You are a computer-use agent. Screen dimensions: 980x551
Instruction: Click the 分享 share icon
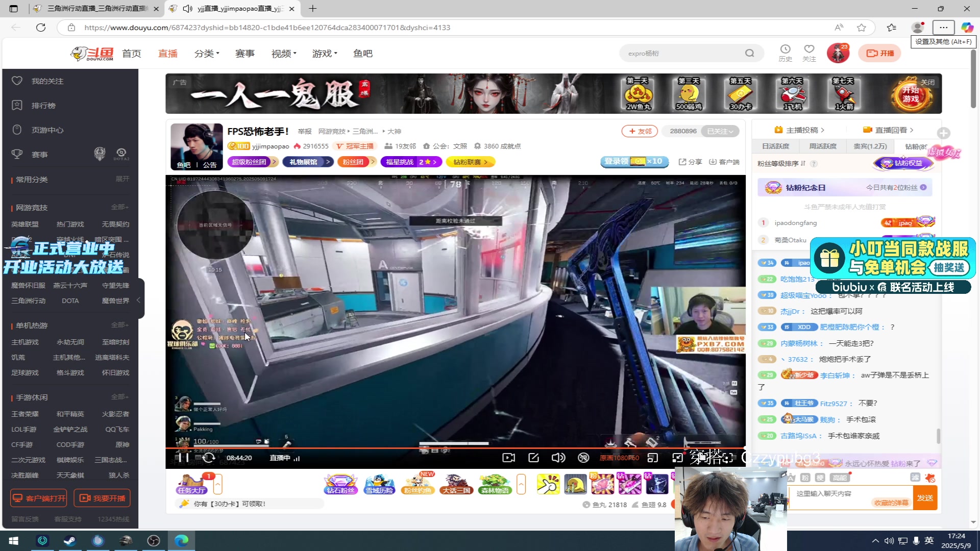pos(690,162)
